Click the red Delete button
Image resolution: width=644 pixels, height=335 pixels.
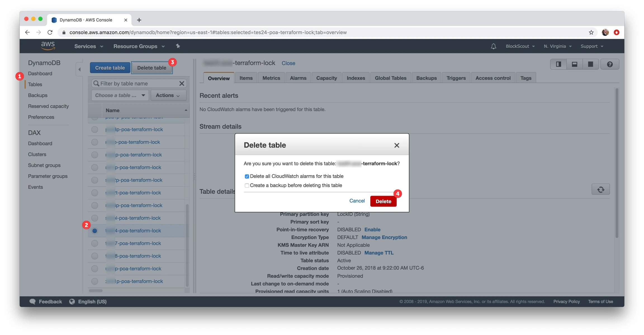[x=383, y=201]
